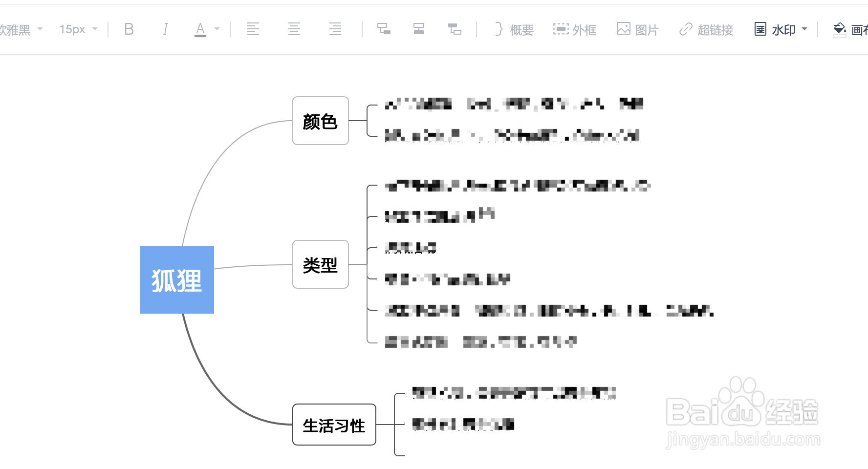The height and width of the screenshot is (469, 868).
Task: Select the 生活习性 branch node
Action: (x=334, y=425)
